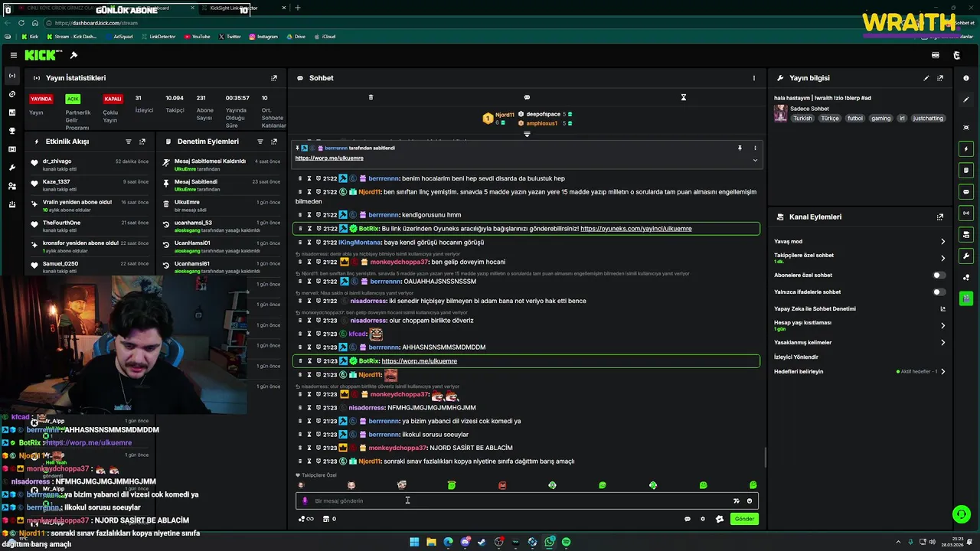
Task: Click the hourglass icon atop chat
Action: coord(684,97)
